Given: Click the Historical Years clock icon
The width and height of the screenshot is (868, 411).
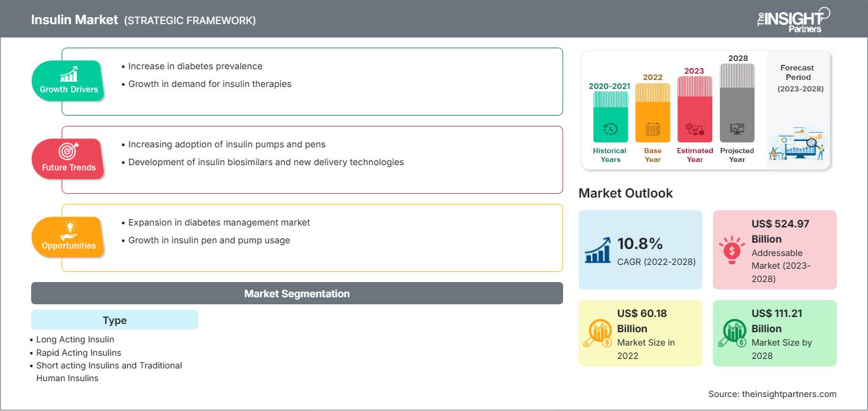Looking at the screenshot, I should 610,129.
